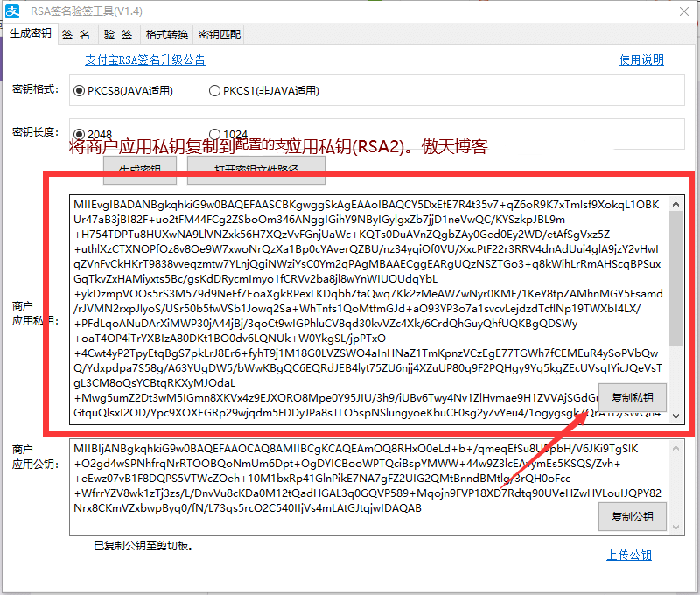The height and width of the screenshot is (595, 700).
Task: Select the PKCS8(JAVA适用) key format
Action: click(80, 90)
